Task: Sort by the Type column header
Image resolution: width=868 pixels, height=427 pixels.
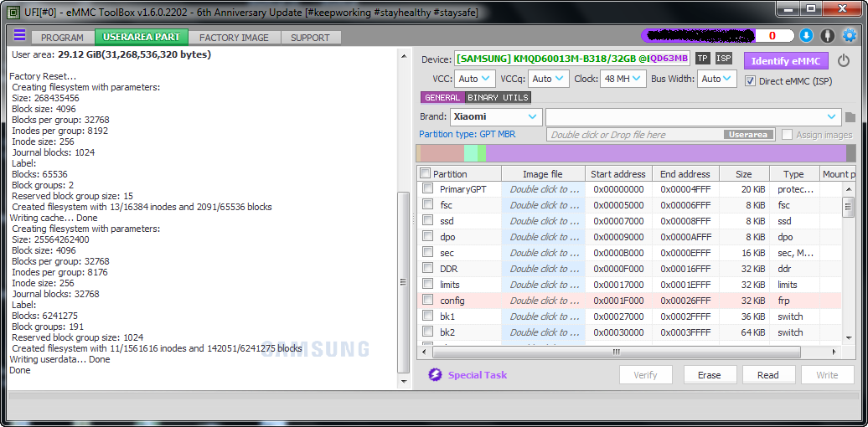Action: coord(793,173)
